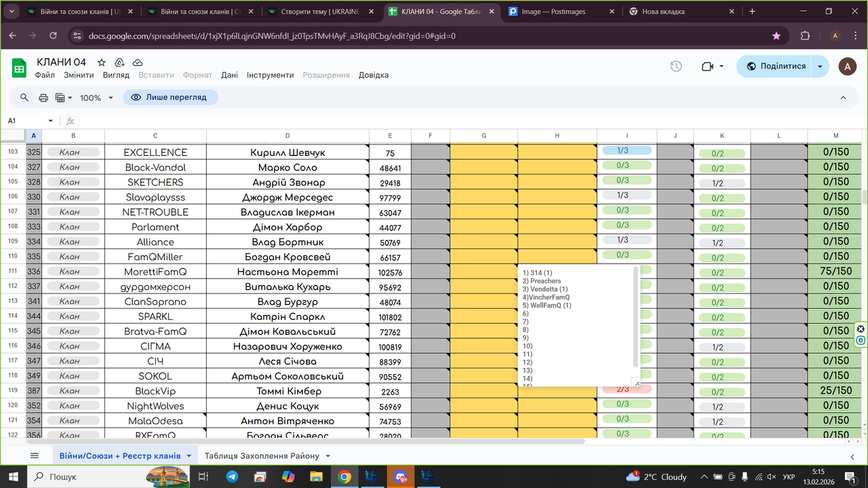Switch to Таблиця Захоплення Району sheet

pos(262,456)
